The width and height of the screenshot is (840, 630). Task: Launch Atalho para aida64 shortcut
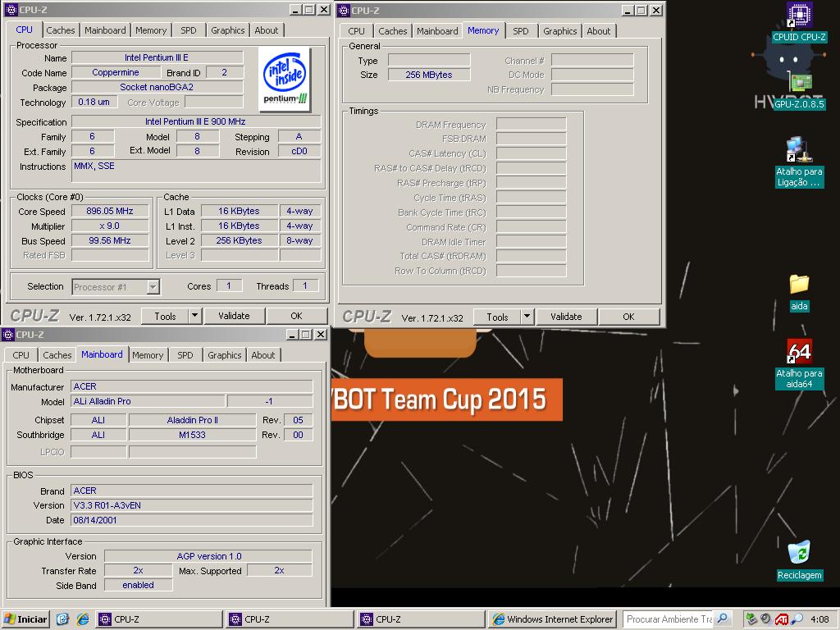click(x=799, y=364)
